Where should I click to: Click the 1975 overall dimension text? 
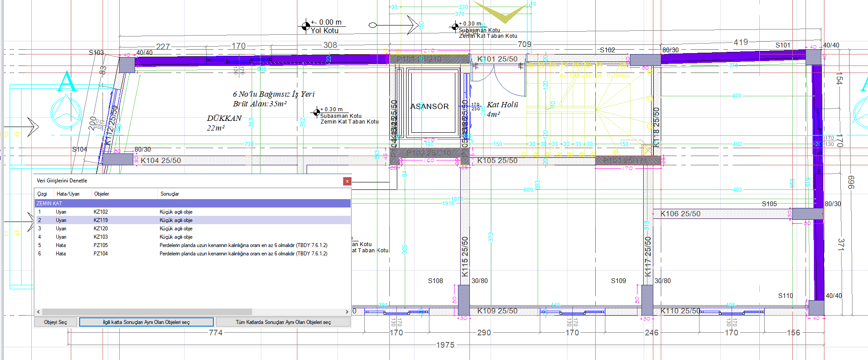pyautogui.click(x=445, y=345)
